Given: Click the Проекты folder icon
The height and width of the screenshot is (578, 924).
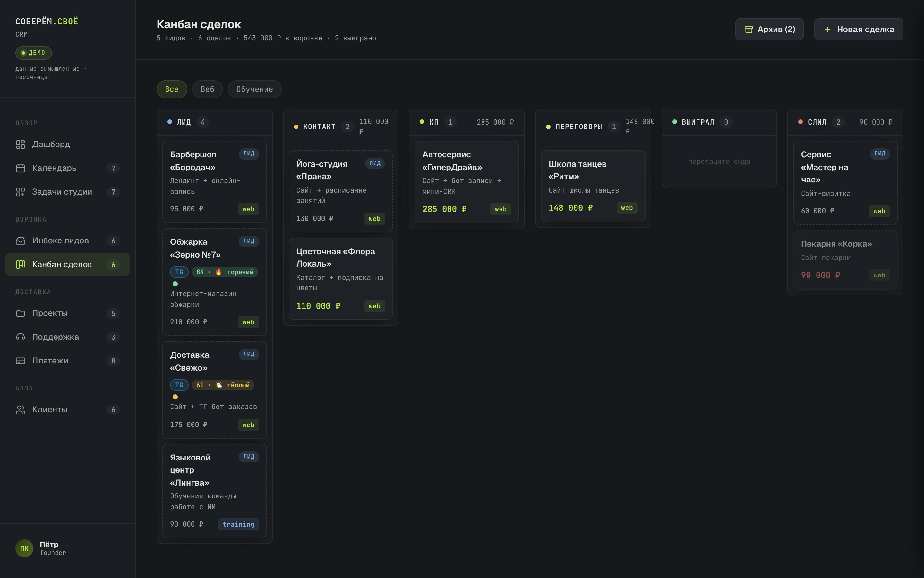Looking at the screenshot, I should [x=20, y=313].
